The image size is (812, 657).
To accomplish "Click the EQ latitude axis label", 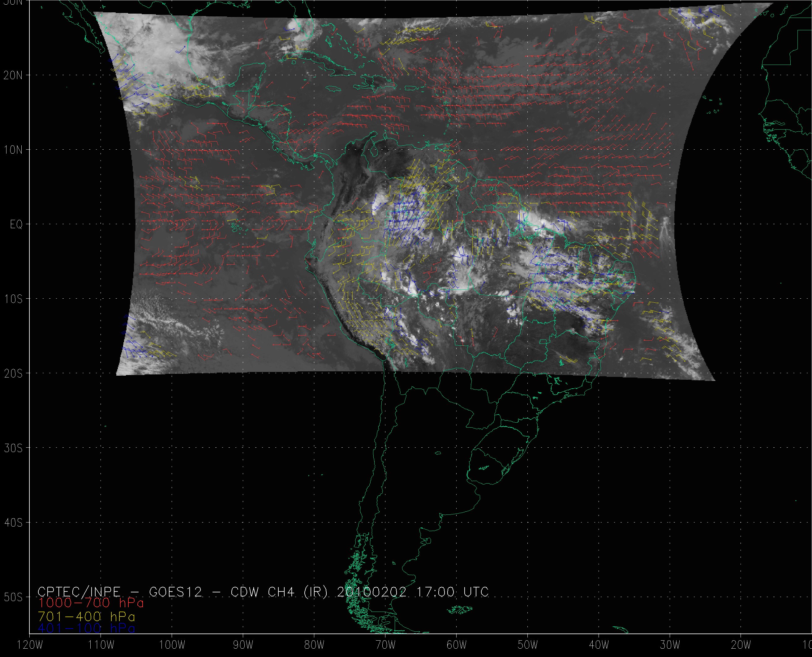I will (x=16, y=224).
